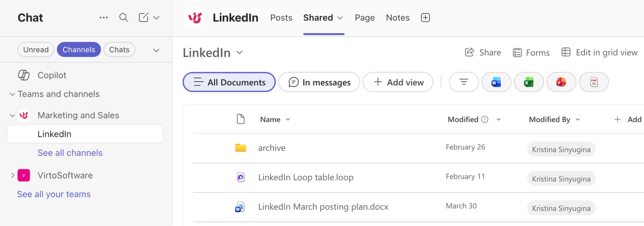This screenshot has width=644, height=226.
Task: Select the Channels filter pill
Action: click(79, 50)
